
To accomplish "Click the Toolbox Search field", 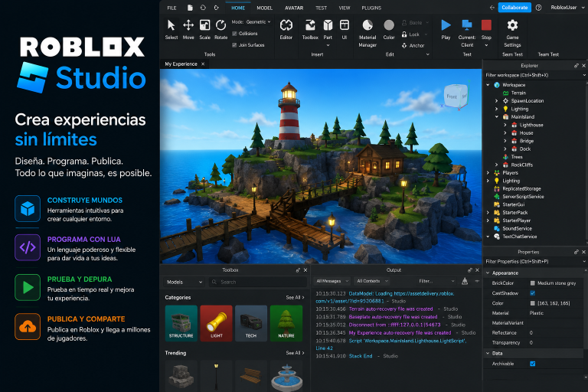I will [257, 282].
